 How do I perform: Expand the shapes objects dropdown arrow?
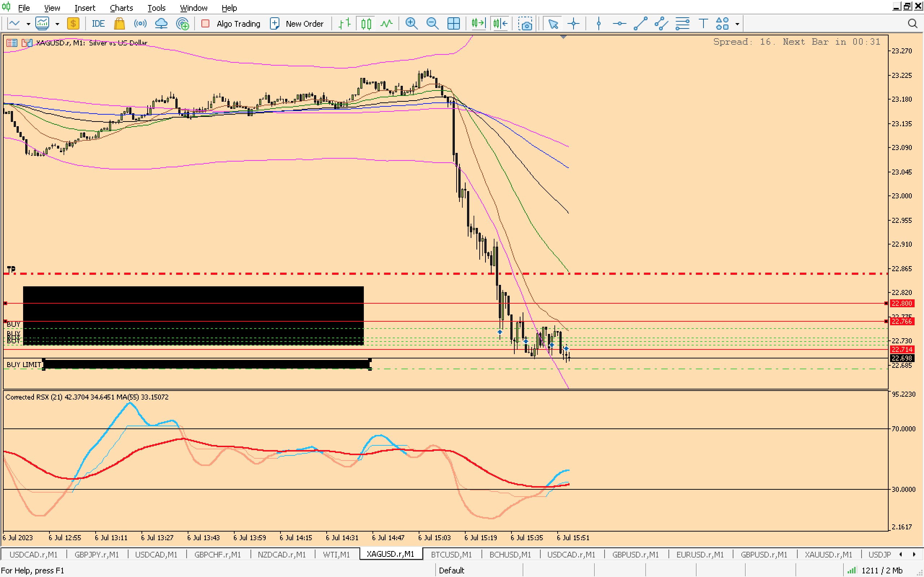737,24
